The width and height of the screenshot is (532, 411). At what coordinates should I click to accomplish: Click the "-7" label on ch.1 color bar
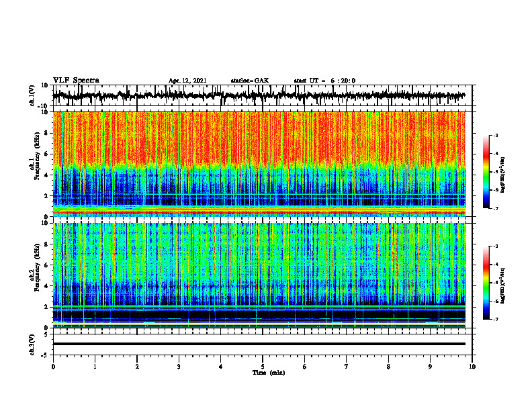(495, 208)
